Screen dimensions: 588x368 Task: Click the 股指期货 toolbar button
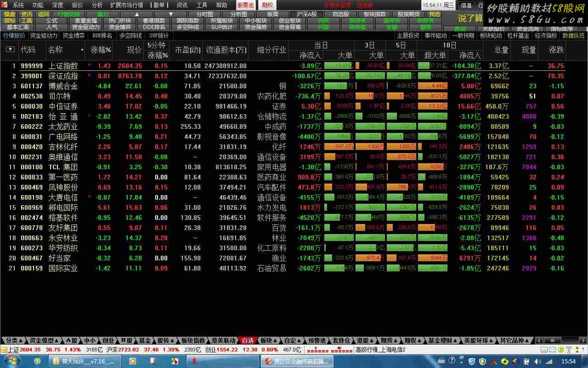pos(408,14)
